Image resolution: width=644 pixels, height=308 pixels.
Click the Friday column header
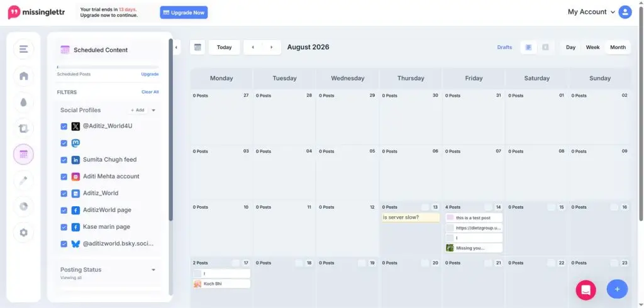coord(474,78)
